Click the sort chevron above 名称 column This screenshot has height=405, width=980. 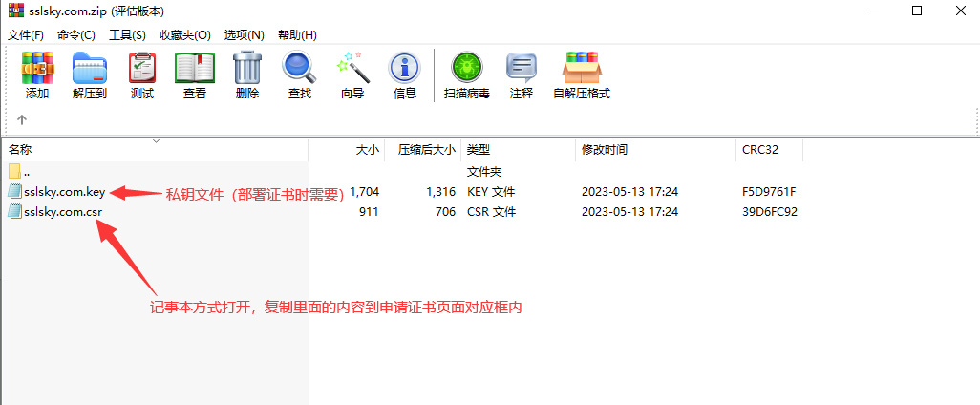(x=157, y=141)
